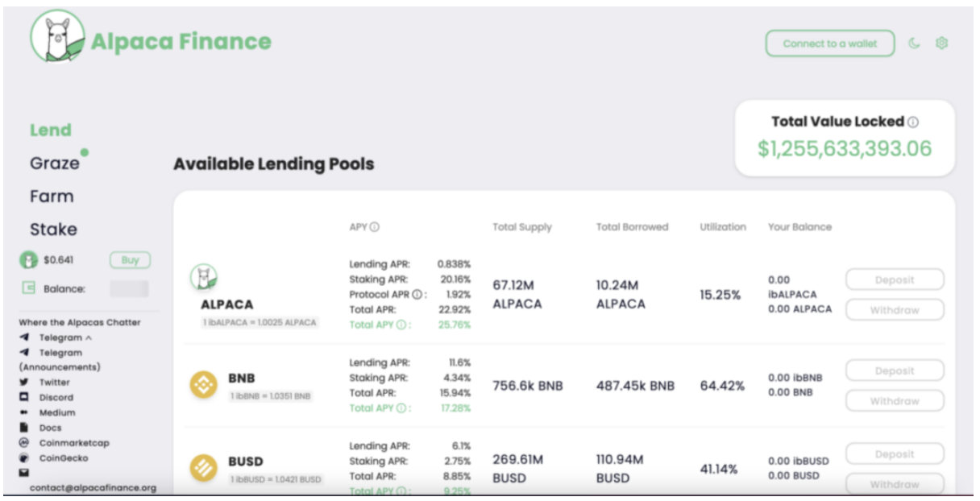Click the APY column info icon
980x501 pixels.
pos(375,227)
